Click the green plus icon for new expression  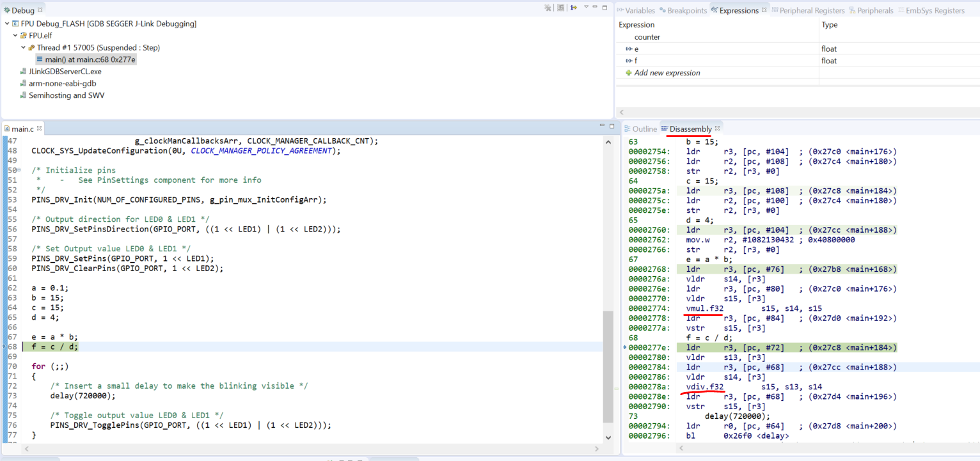click(x=629, y=72)
